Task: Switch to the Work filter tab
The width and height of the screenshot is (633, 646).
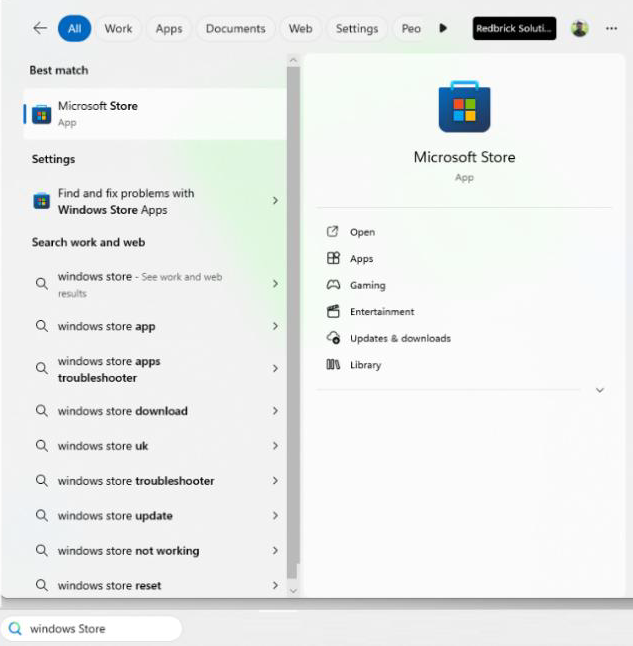Action: point(118,28)
